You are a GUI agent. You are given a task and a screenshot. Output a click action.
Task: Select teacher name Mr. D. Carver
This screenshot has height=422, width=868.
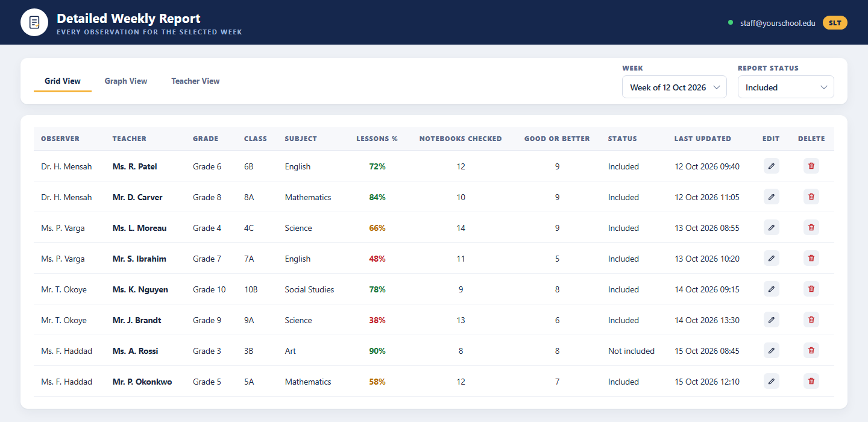coord(137,197)
